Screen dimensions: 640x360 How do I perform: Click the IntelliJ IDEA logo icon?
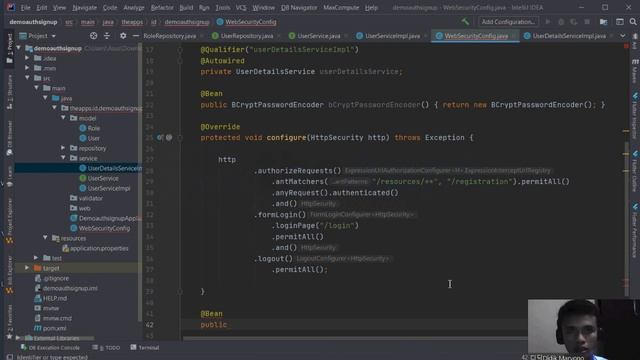tap(11, 7)
